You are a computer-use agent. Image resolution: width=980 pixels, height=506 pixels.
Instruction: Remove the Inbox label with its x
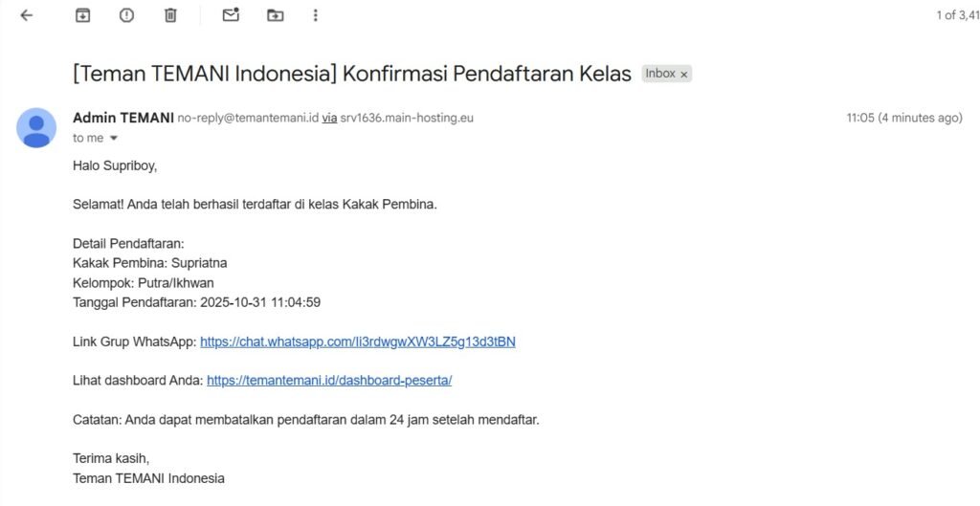click(684, 75)
